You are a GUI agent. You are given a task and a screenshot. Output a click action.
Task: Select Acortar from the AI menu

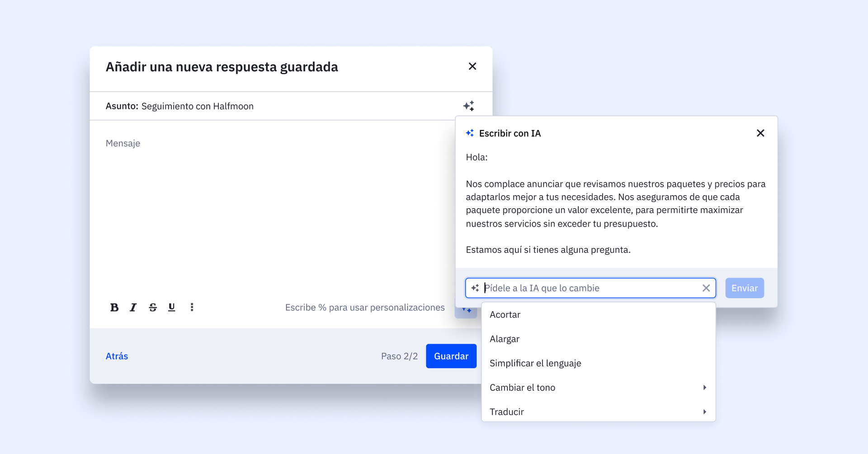coord(505,315)
